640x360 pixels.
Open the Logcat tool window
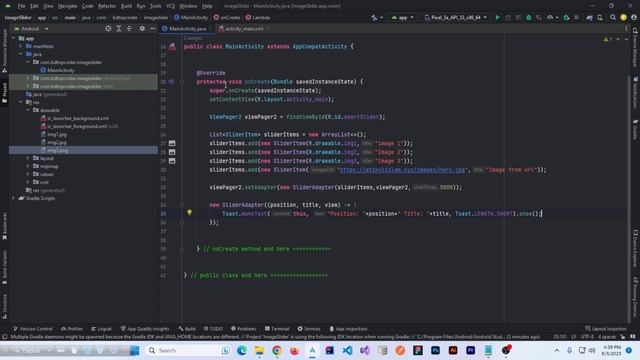(101, 329)
